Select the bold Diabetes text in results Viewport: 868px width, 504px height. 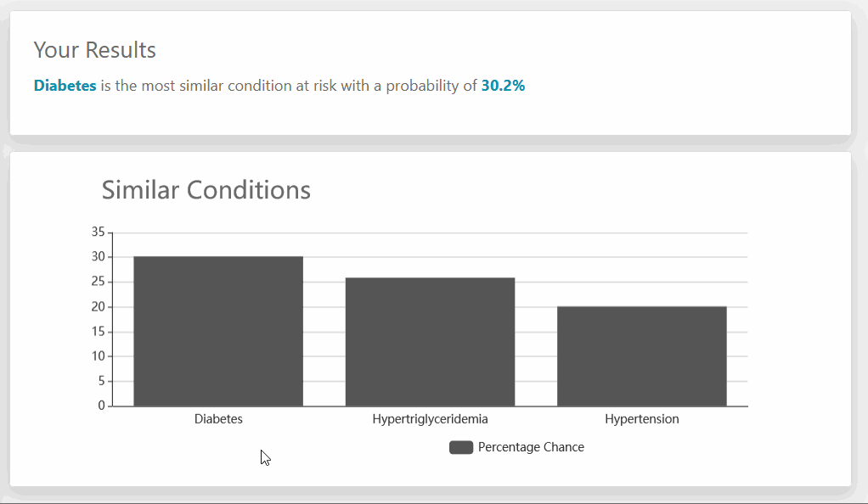tap(65, 86)
